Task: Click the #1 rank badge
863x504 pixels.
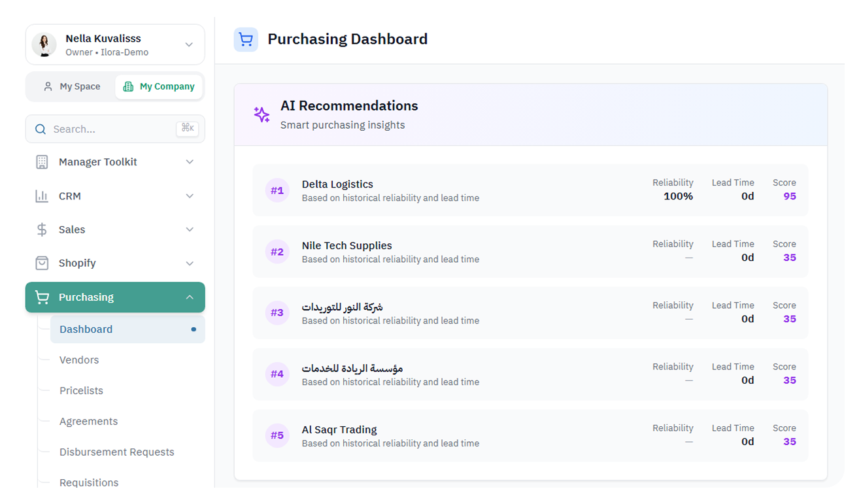Action: click(x=277, y=190)
